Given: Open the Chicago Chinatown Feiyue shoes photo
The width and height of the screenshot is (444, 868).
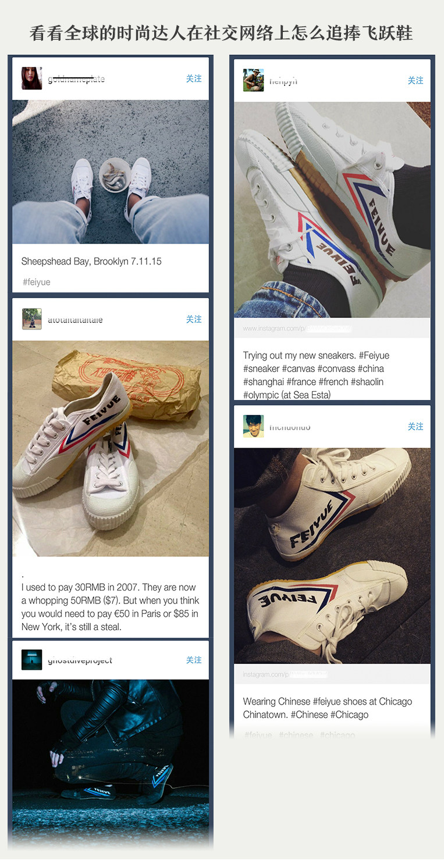Looking at the screenshot, I should point(332,556).
